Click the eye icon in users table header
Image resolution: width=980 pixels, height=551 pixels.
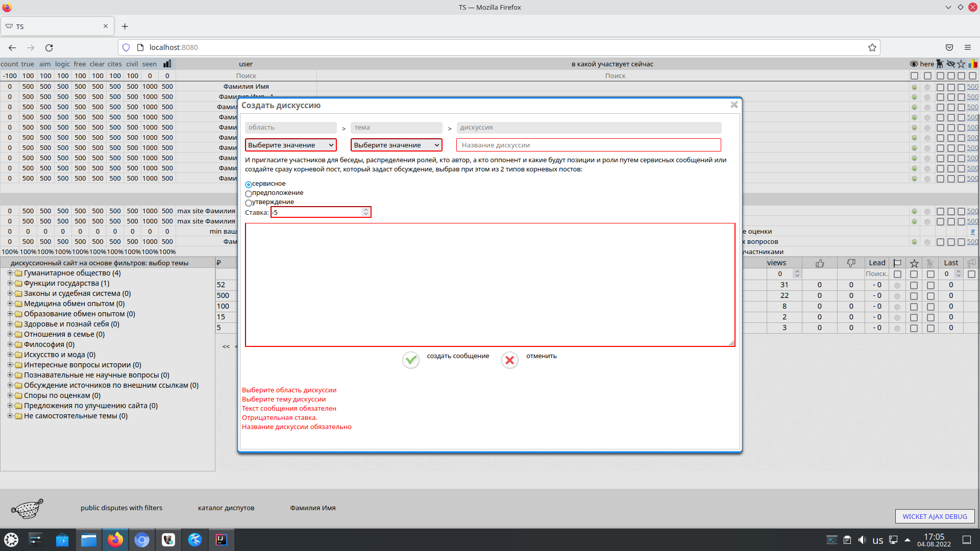[x=914, y=64]
